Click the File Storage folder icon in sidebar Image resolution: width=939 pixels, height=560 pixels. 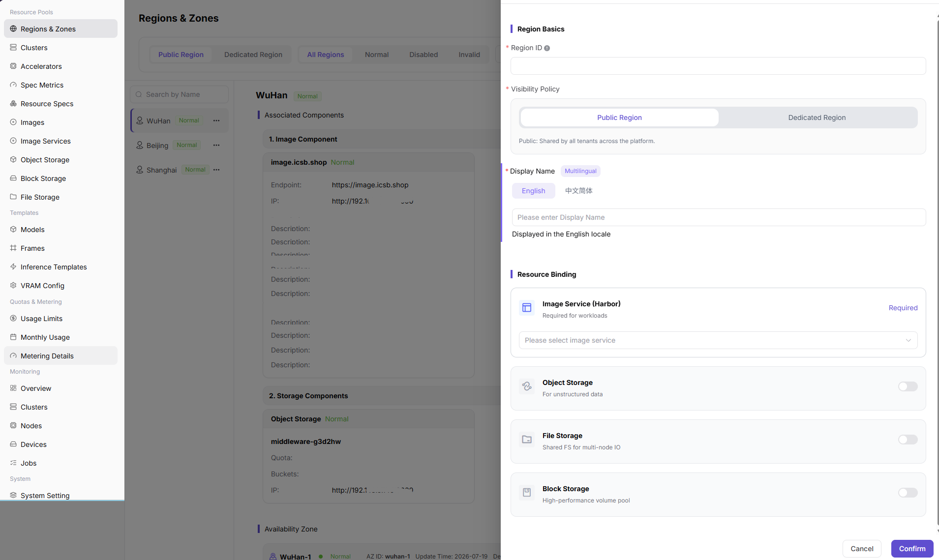13,197
